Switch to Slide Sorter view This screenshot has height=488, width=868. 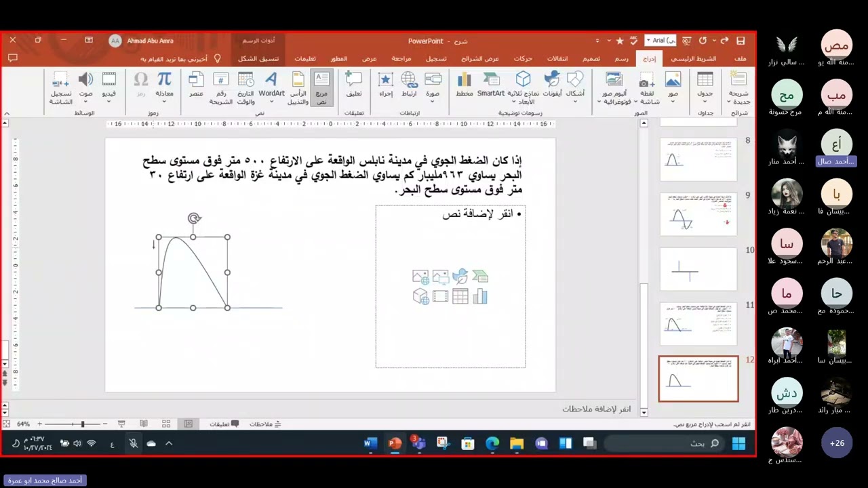(166, 424)
